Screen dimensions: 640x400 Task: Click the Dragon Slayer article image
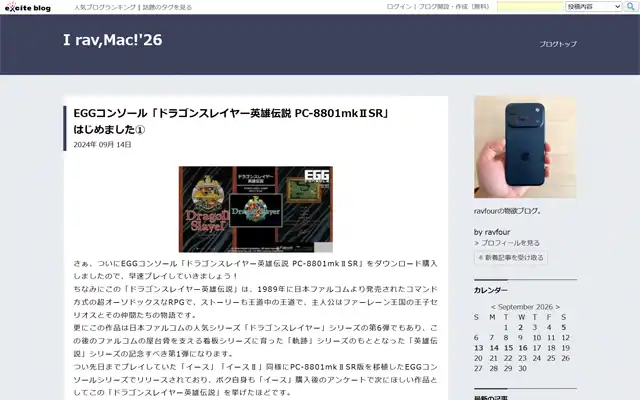click(x=256, y=209)
